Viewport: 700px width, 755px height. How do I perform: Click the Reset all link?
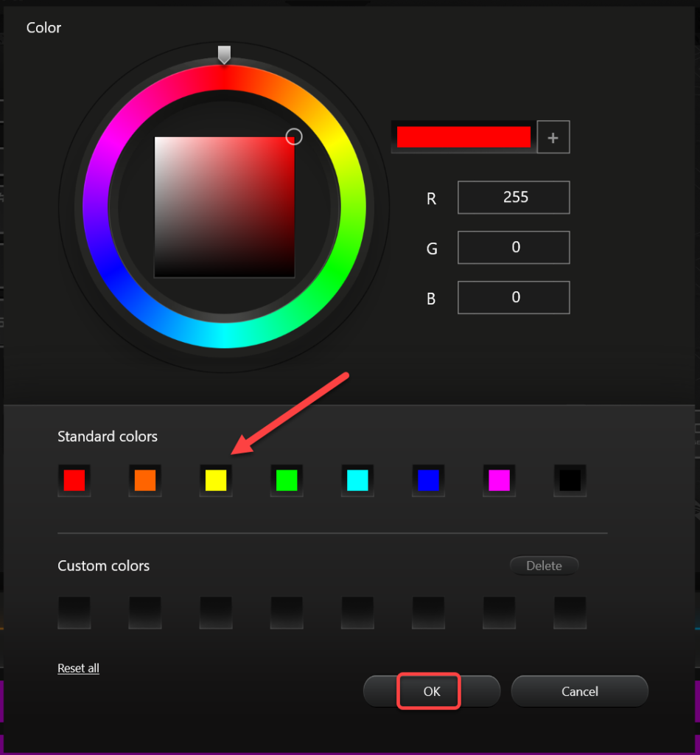pyautogui.click(x=77, y=668)
